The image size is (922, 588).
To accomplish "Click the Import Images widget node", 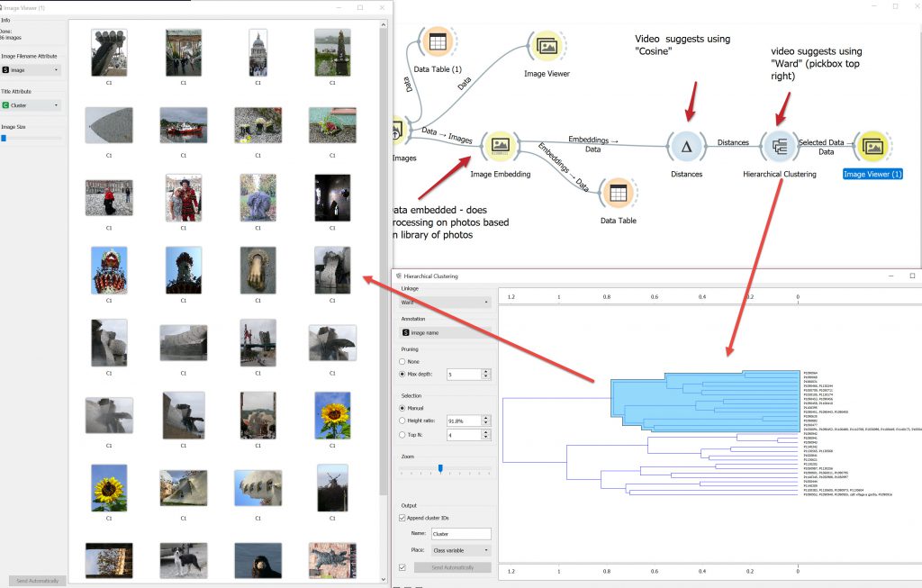I will pos(396,132).
